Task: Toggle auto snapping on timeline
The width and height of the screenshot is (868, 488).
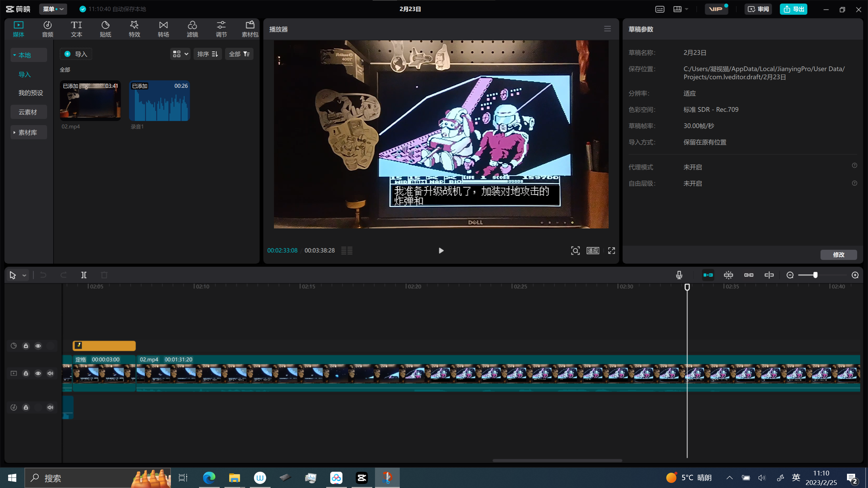Action: pos(728,275)
